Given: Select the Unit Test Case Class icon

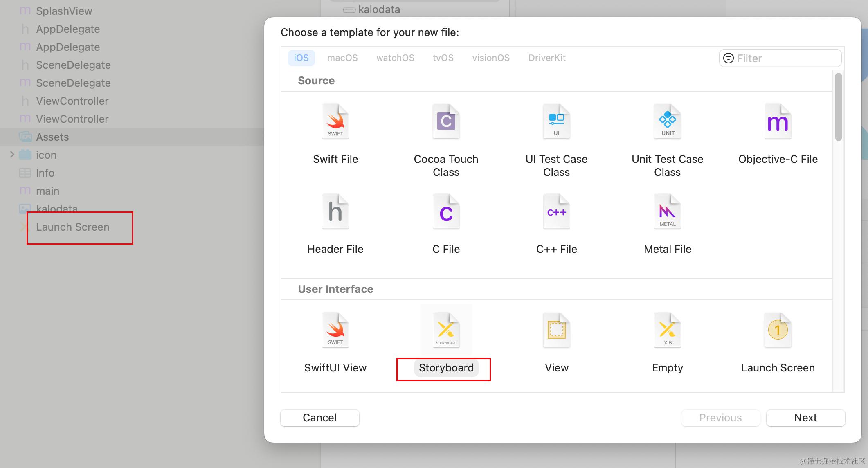Looking at the screenshot, I should pos(667,122).
